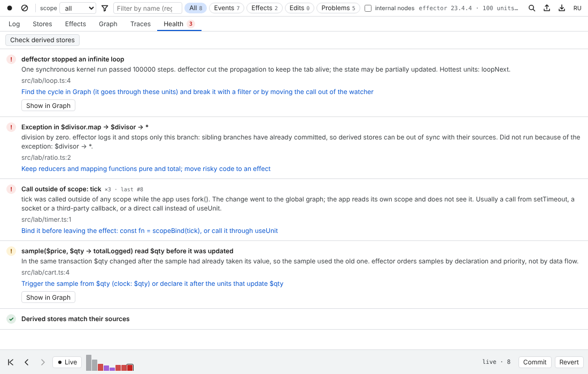Jump to the first timeline step
This screenshot has height=374, width=588.
pos(11,362)
